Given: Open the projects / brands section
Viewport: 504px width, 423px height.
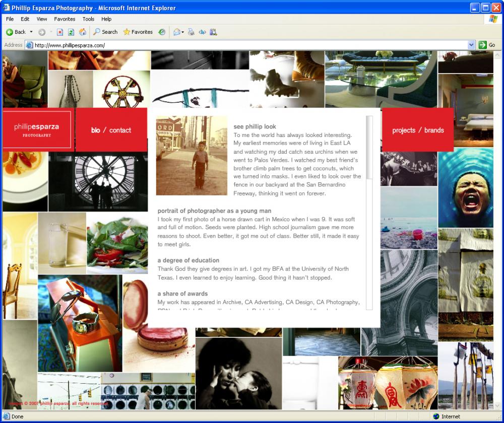Looking at the screenshot, I should click(x=418, y=130).
